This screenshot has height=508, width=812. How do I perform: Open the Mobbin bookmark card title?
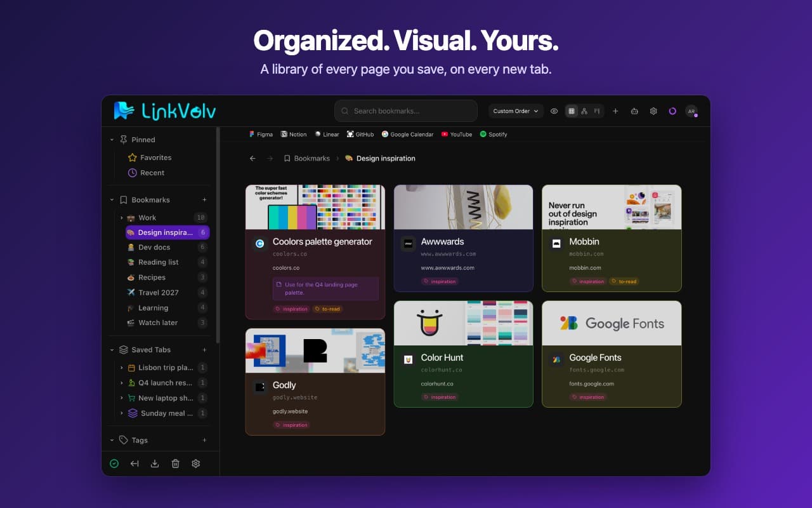[584, 242]
